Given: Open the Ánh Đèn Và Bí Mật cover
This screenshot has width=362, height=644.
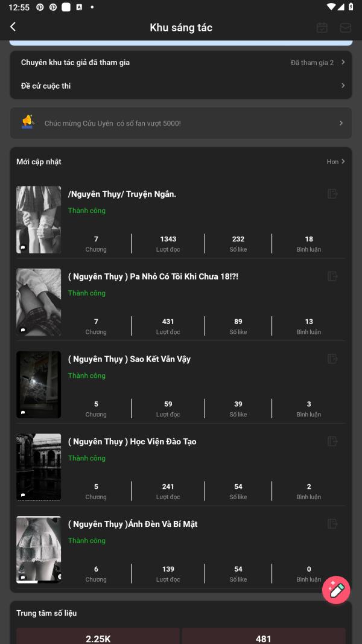Looking at the screenshot, I should 39,549.
